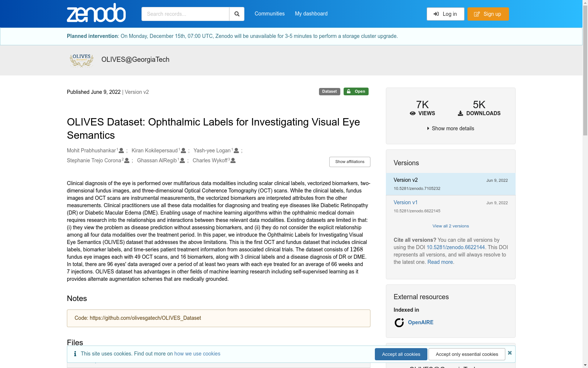
Task: Toggle Show affiliations for authors
Action: coord(350,162)
